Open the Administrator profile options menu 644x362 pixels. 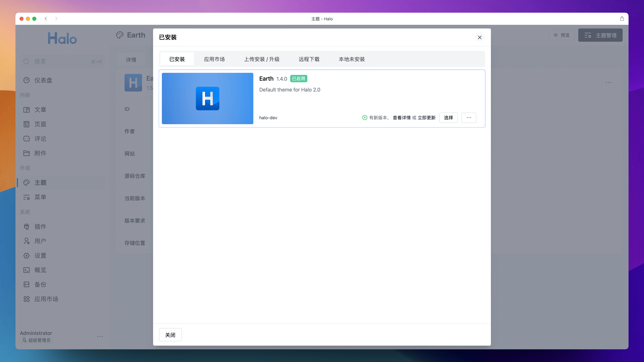tap(100, 336)
